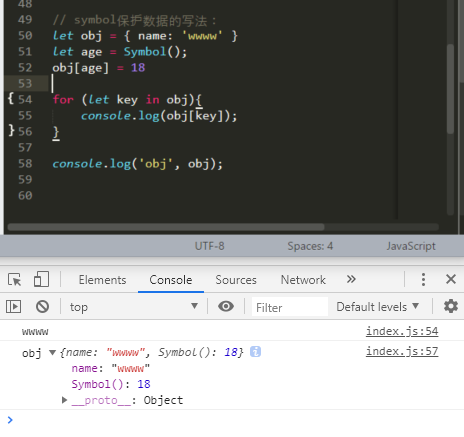Open the top context dropdown
Viewport: 464px width, 437px height.
tap(133, 307)
